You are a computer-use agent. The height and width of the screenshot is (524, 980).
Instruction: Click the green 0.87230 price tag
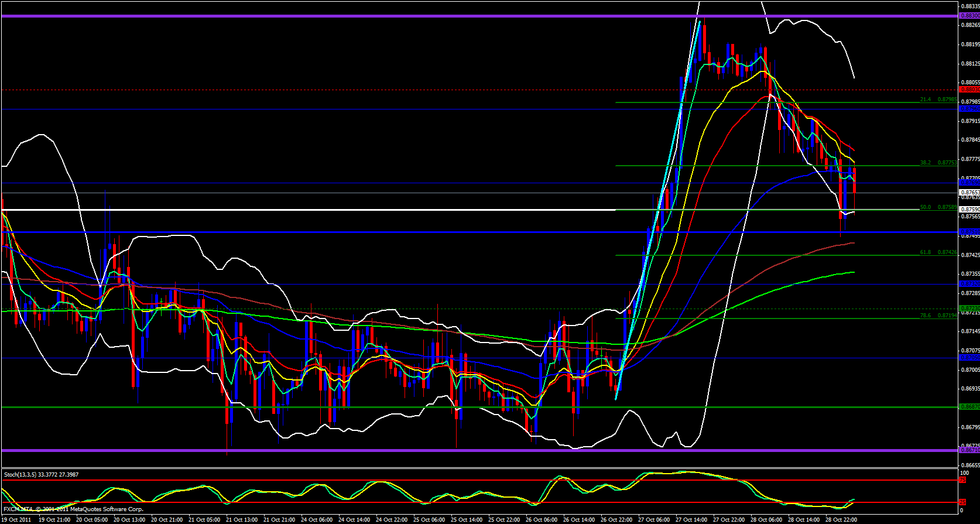[969, 308]
